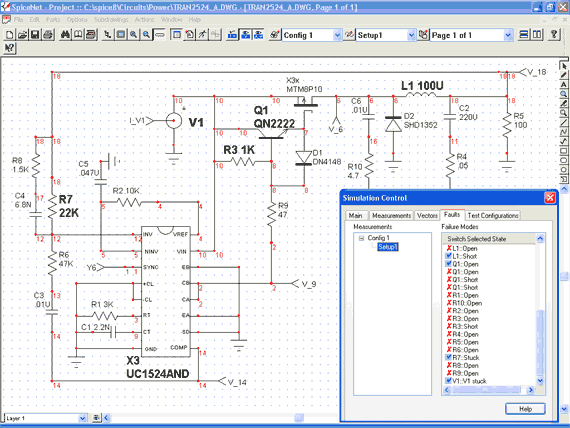The height and width of the screenshot is (428, 570).
Task: Click the second blue simulation setup icon
Action: [x=245, y=35]
